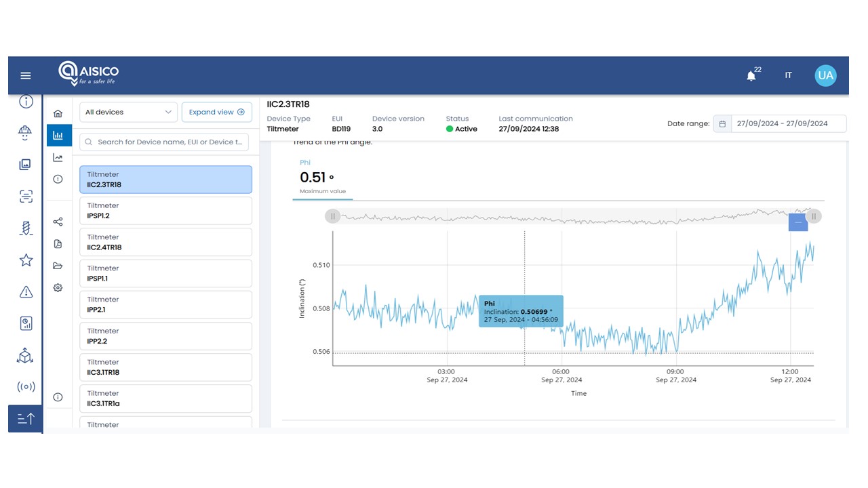Open the notifications bell with 22 alerts

751,76
